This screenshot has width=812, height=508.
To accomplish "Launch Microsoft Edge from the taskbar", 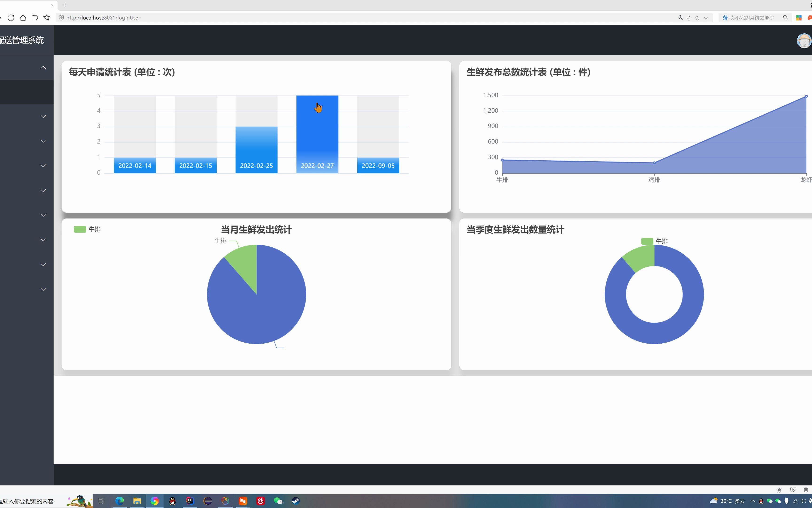I will point(119,501).
